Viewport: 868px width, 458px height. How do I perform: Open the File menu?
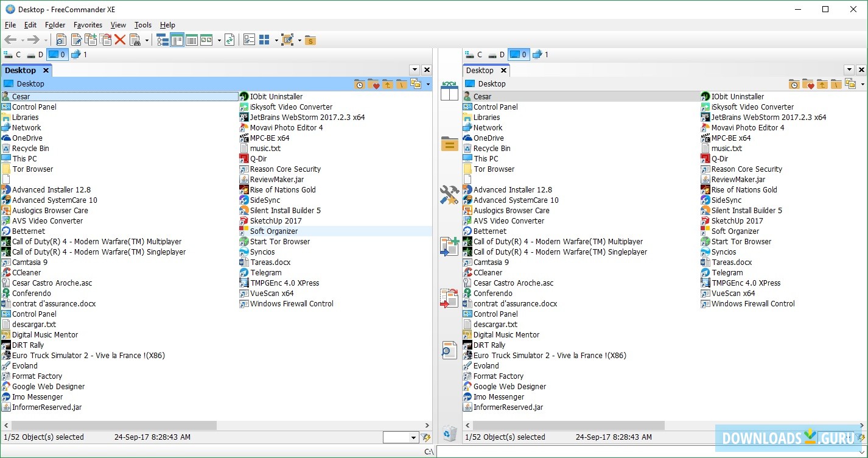click(x=10, y=25)
